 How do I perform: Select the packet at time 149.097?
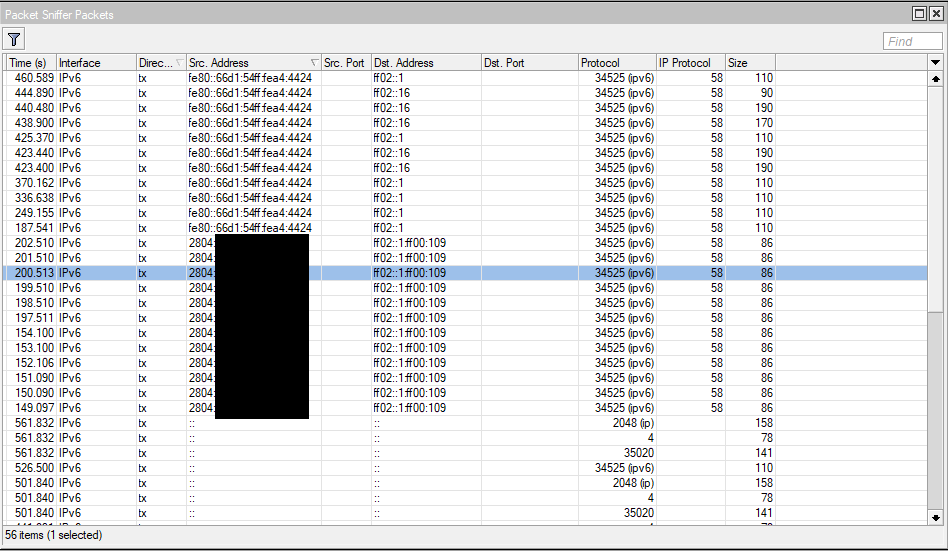pyautogui.click(x=464, y=408)
